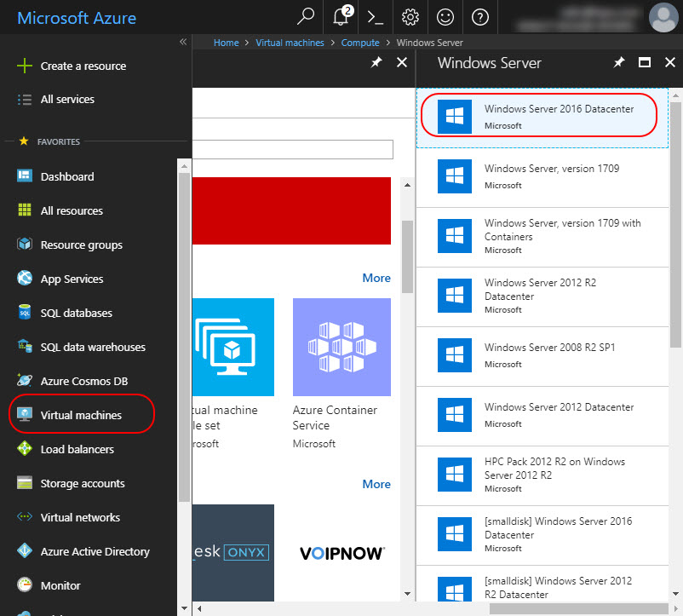Open the search magnifier in top bar
Screen dimensions: 683x616
[306, 17]
